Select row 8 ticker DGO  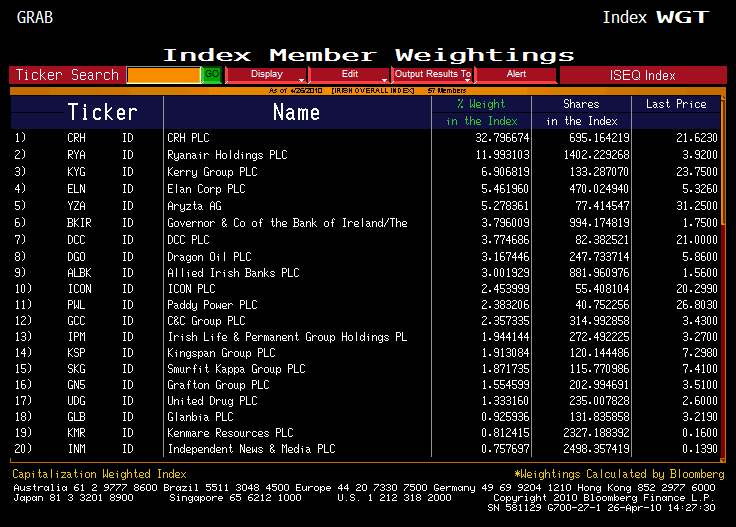point(77,257)
